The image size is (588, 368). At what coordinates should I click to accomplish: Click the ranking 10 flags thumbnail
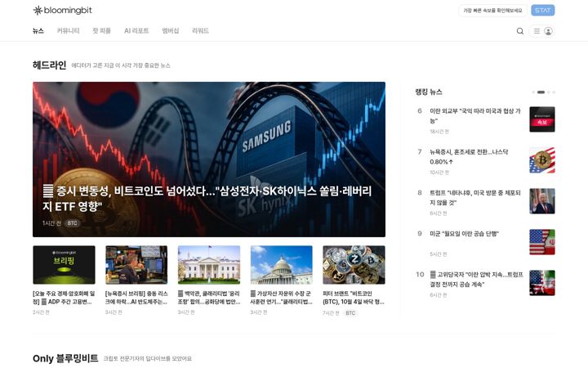point(542,283)
